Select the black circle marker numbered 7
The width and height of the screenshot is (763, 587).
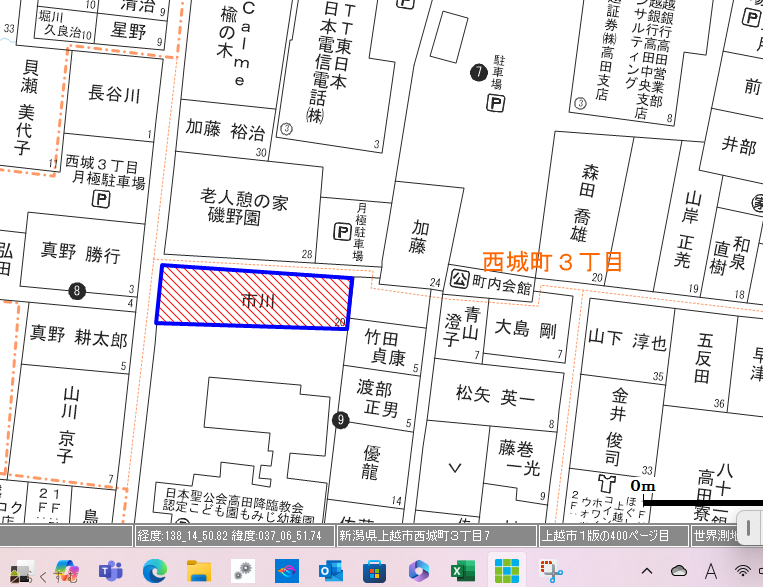click(x=479, y=71)
